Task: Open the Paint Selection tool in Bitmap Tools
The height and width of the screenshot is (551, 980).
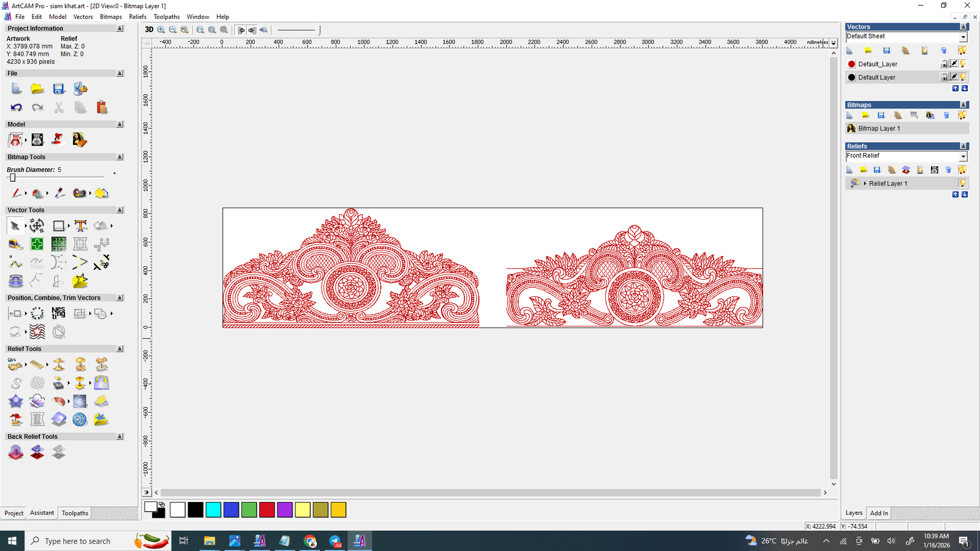Action: (38, 193)
